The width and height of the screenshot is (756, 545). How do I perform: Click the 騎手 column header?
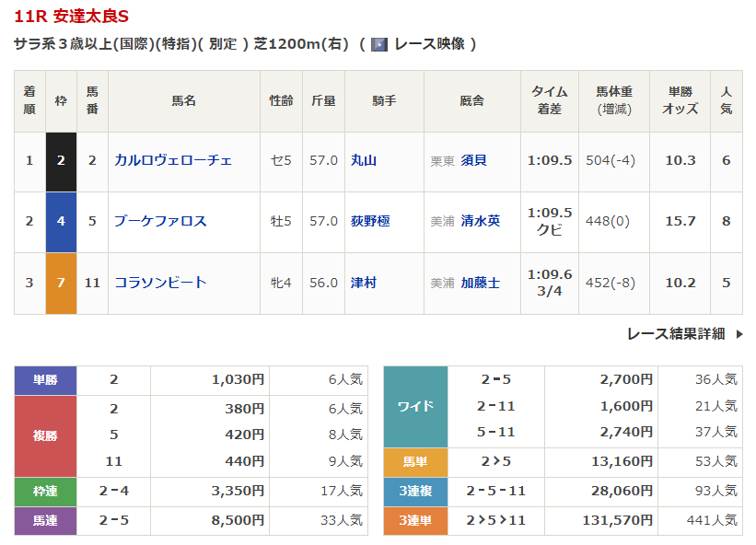coord(384,100)
